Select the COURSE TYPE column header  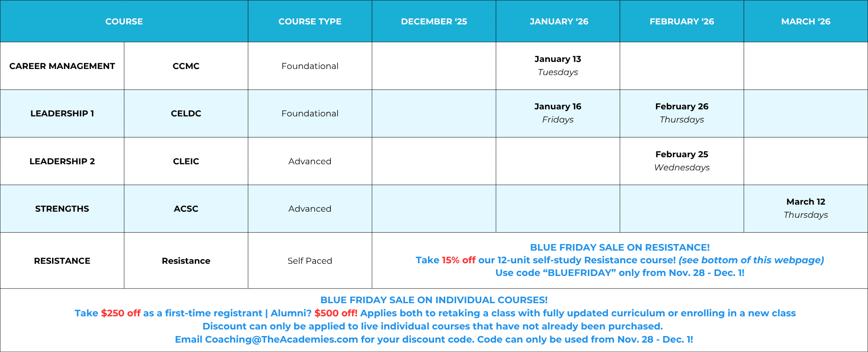click(x=310, y=22)
